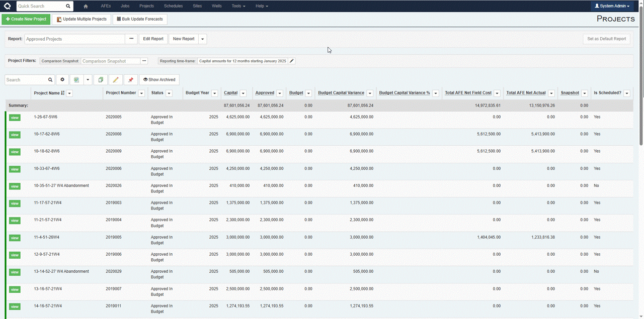Export the table using the spreadsheet icon
644x319 pixels.
coord(76,80)
